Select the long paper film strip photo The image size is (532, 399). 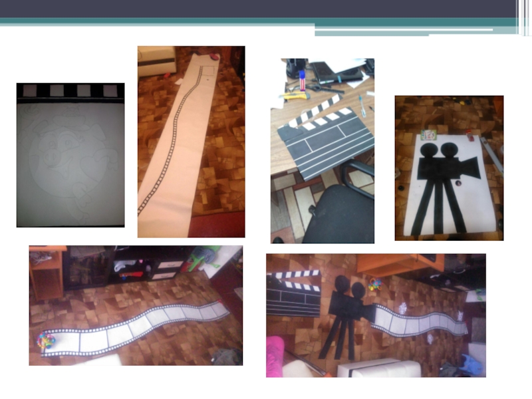coord(192,142)
